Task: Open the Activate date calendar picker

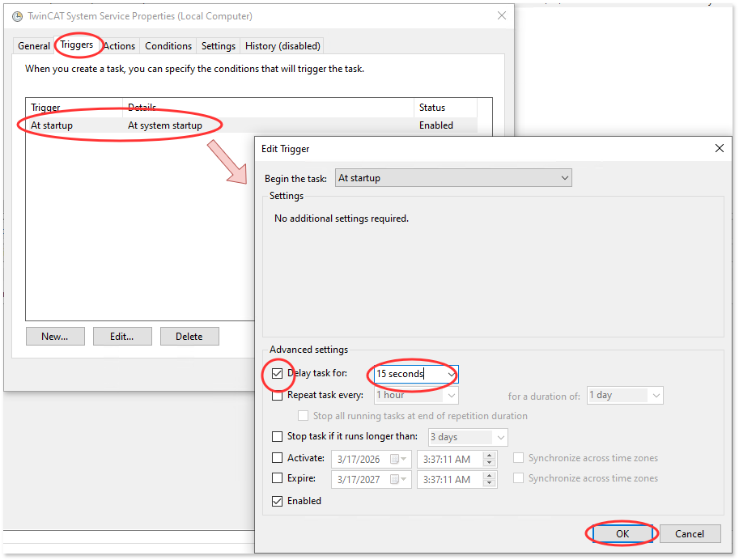Action: coord(398,459)
